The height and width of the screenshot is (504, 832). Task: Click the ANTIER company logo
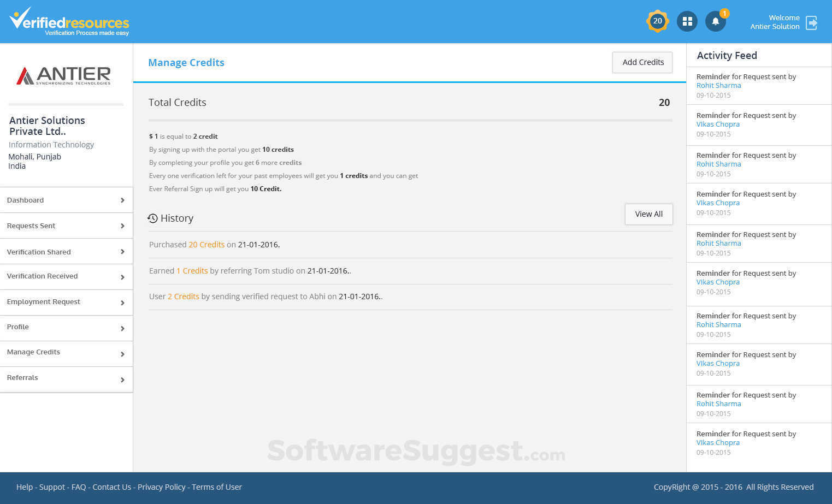click(64, 75)
